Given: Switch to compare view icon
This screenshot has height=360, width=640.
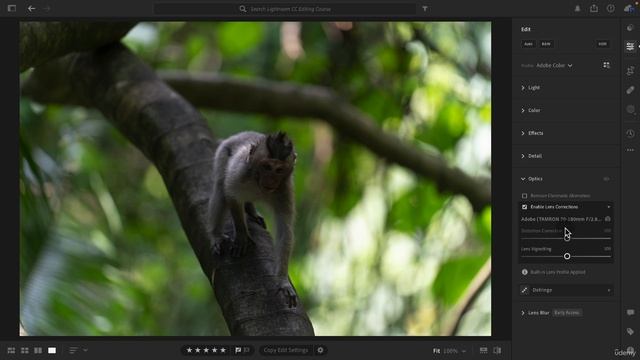Looking at the screenshot, I should 38,350.
